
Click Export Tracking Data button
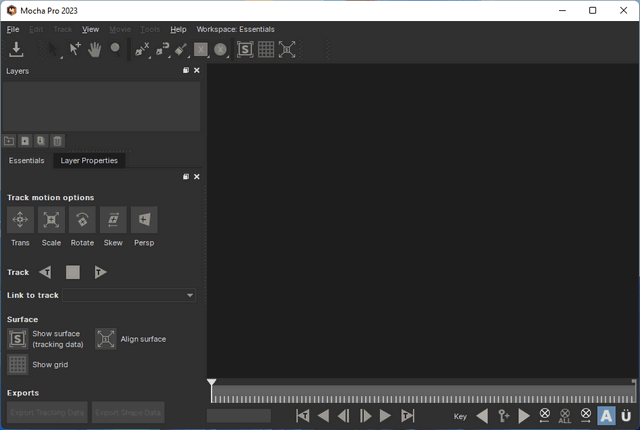[47, 411]
